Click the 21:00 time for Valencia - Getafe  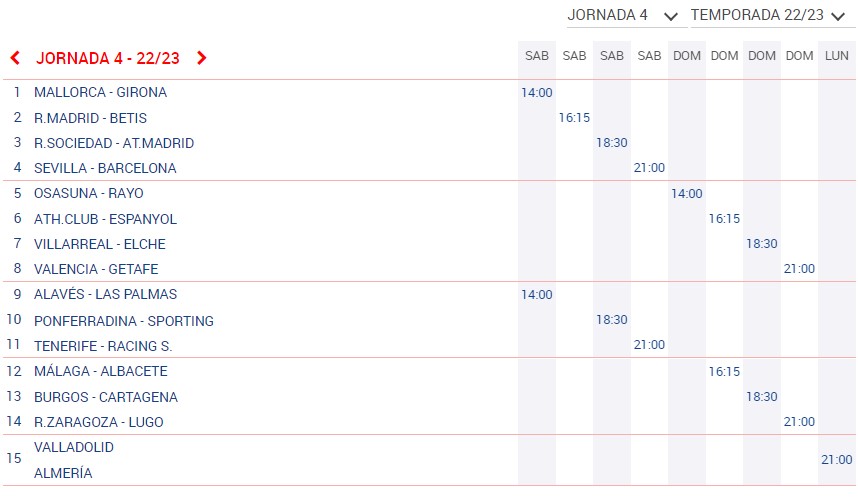point(799,269)
